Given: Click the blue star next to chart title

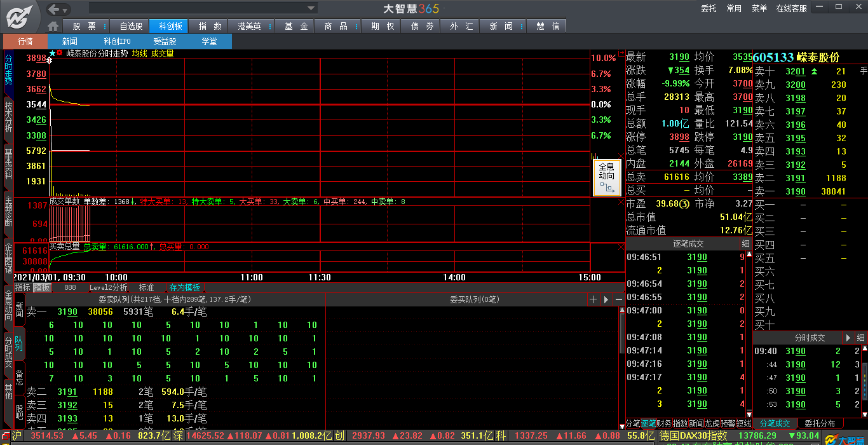Looking at the screenshot, I should tap(52, 53).
